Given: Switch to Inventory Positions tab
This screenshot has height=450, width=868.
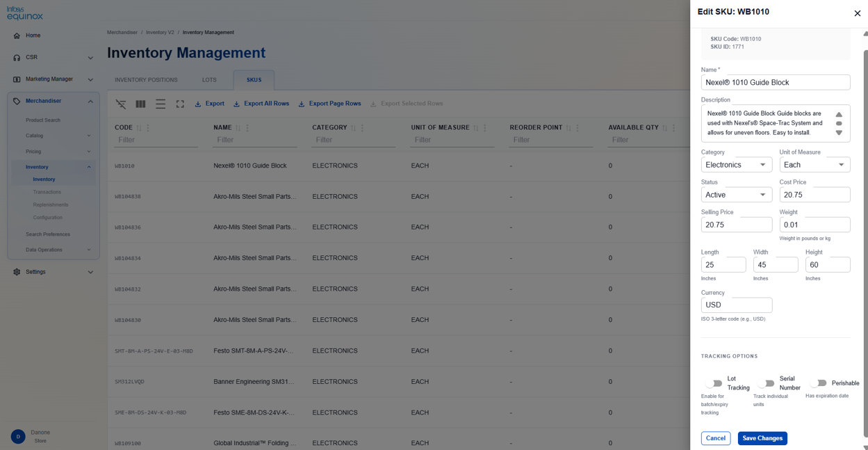Looking at the screenshot, I should (x=146, y=80).
